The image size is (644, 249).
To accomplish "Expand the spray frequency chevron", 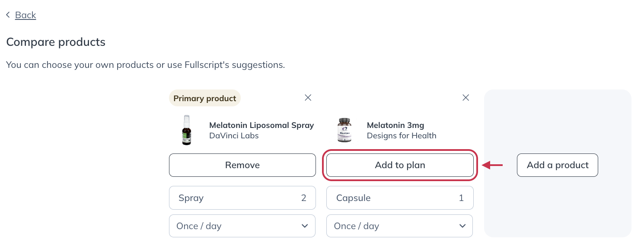I will coord(304,226).
